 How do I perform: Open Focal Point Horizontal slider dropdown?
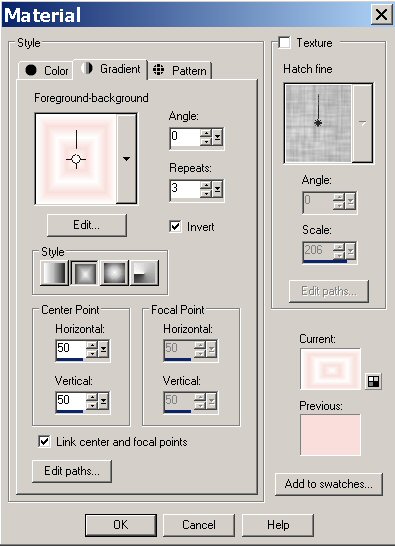point(211,349)
